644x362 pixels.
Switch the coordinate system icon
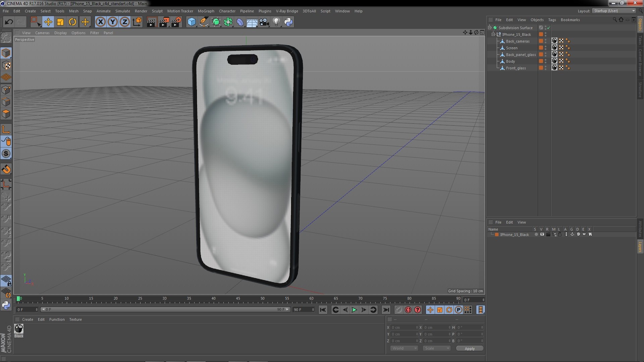(x=137, y=22)
